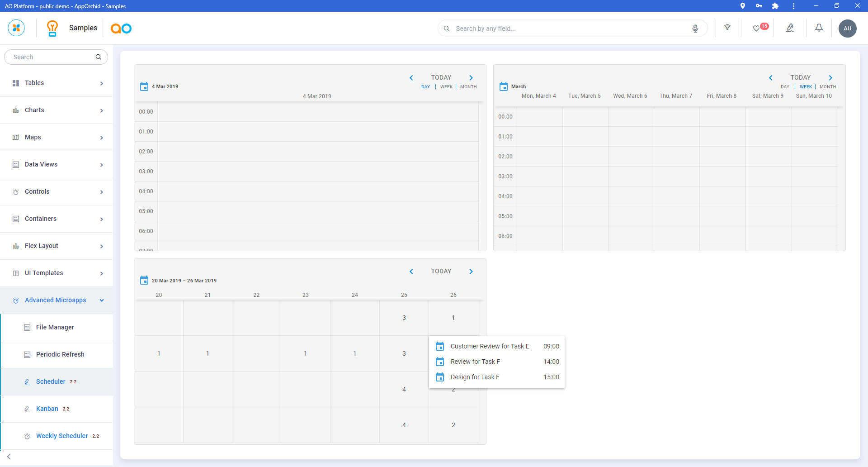
Task: Click the microphone icon in search bar
Action: coord(695,29)
